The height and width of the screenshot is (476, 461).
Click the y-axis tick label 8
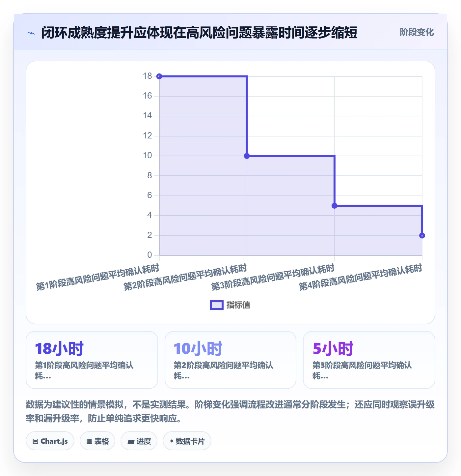pos(149,176)
